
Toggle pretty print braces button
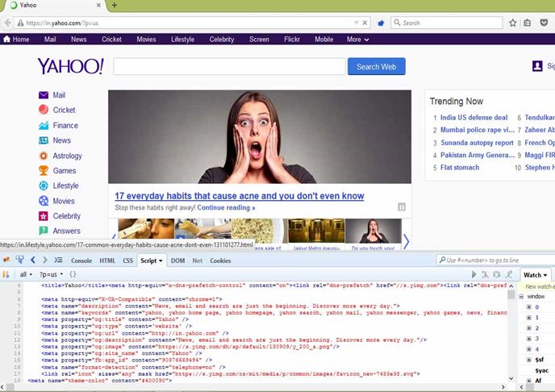point(73,274)
